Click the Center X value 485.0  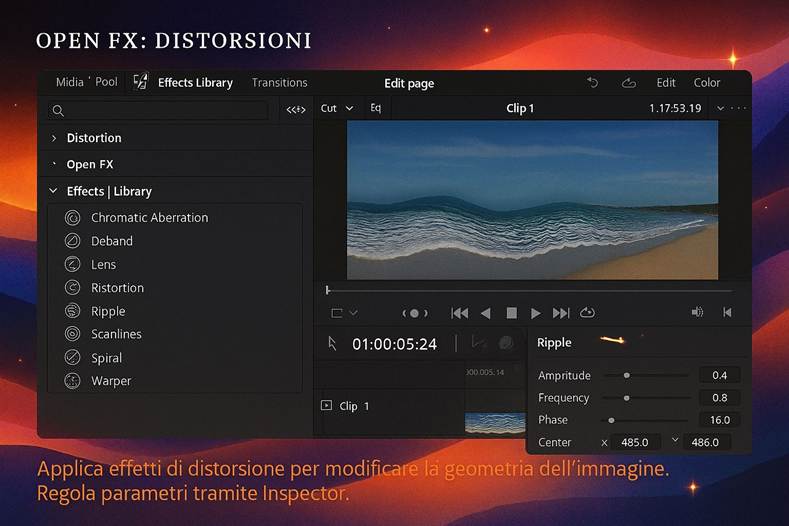(636, 442)
